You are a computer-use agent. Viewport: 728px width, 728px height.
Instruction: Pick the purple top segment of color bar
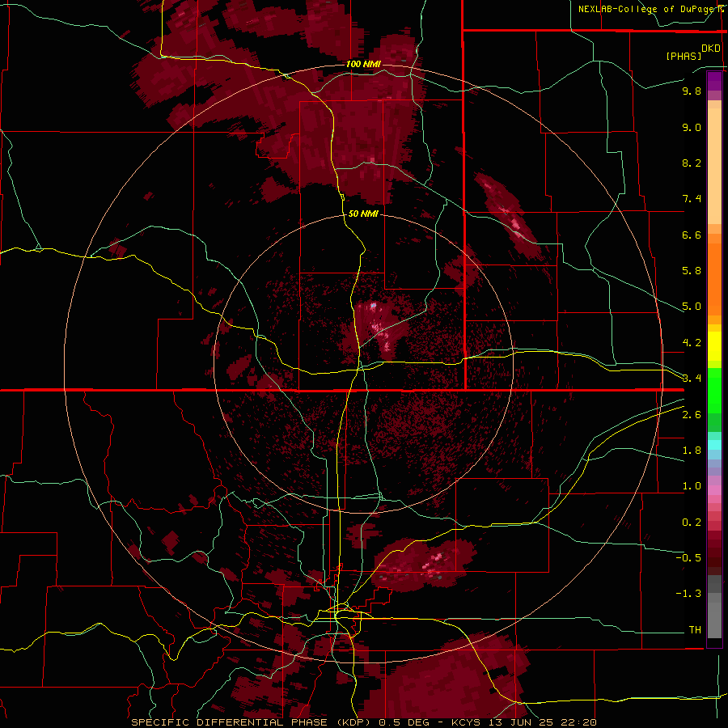tap(714, 81)
